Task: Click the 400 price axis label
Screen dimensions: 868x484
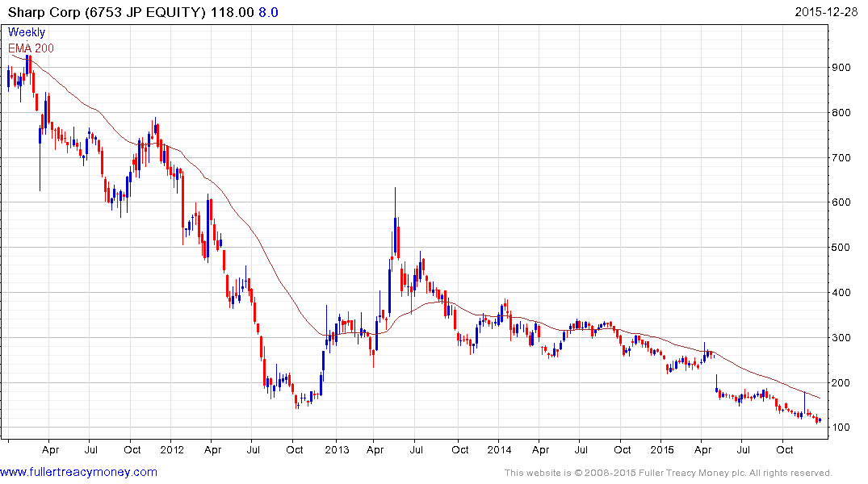Action: point(841,292)
